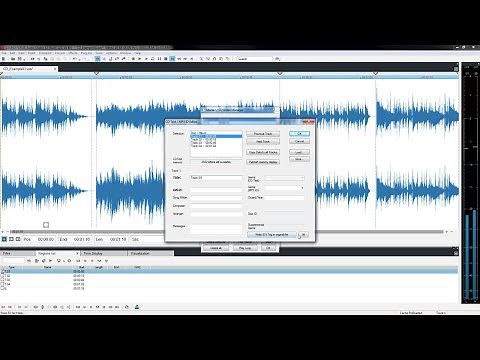Screen dimensions: 480x360
Task: Open the Help menu
Action: pyautogui.click(x=137, y=53)
